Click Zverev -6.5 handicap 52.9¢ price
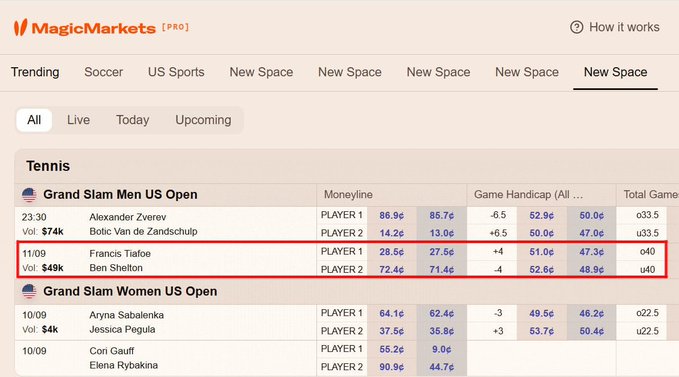This screenshot has width=679, height=377. click(541, 216)
